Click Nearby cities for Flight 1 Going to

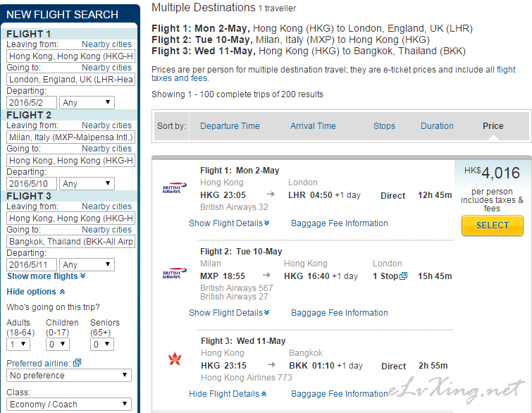point(106,68)
